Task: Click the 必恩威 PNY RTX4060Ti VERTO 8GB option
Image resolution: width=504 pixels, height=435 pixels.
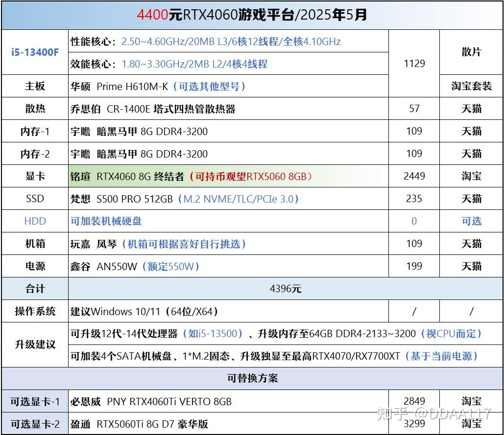Action: click(x=228, y=401)
